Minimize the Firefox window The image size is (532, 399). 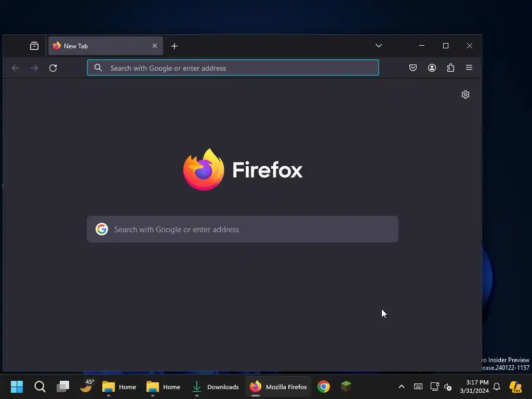(x=422, y=46)
